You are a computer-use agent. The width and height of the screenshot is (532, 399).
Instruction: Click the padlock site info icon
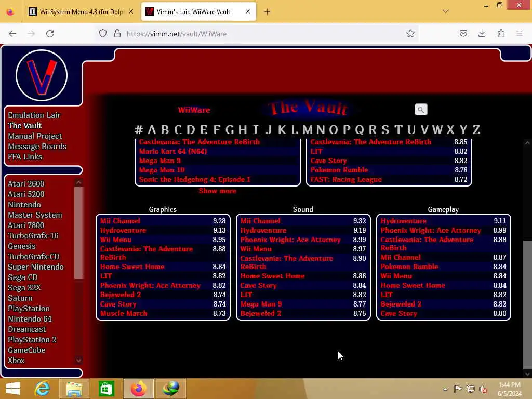[x=117, y=33]
